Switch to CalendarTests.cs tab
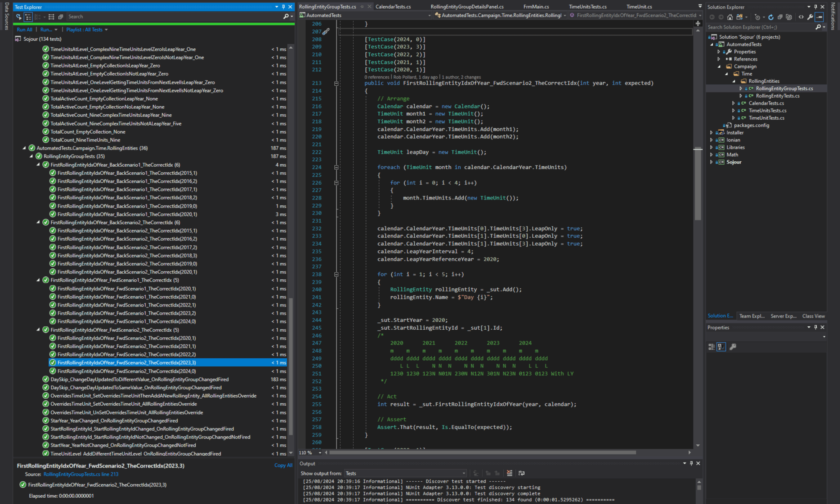Viewport: 840px width, 504px height. click(393, 7)
